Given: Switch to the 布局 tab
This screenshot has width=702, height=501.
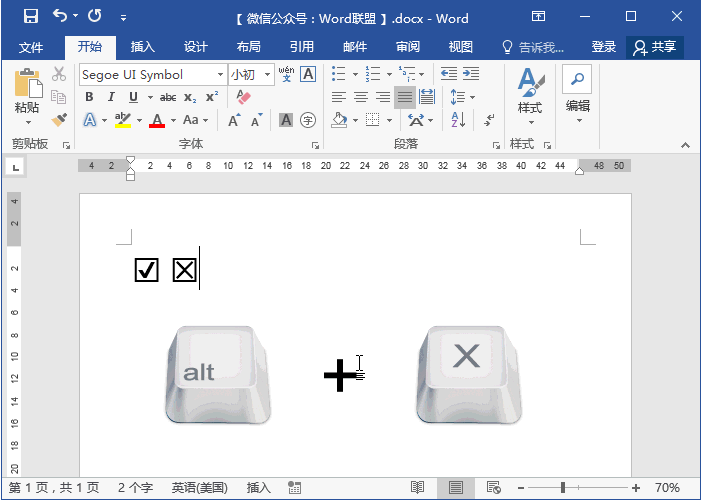Looking at the screenshot, I should point(248,47).
